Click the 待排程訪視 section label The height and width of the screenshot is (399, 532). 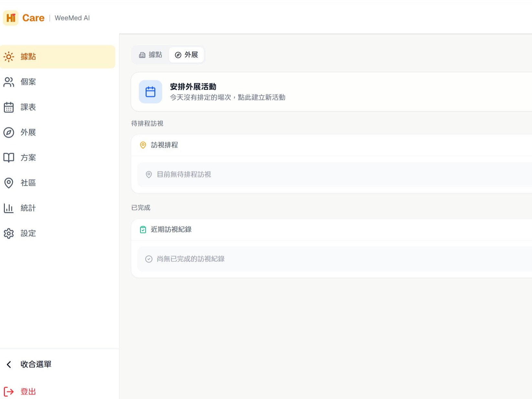[147, 124]
